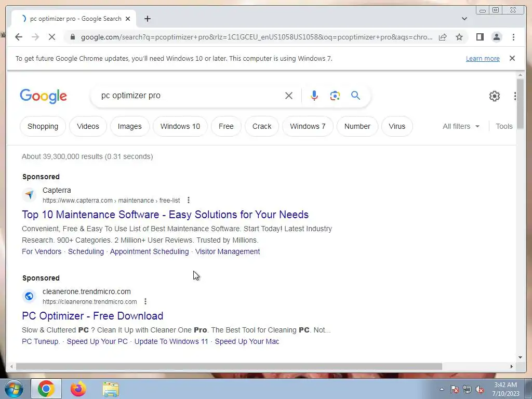Screen dimensions: 532x399
Task: Show hidden system tray icons
Action: (442, 389)
